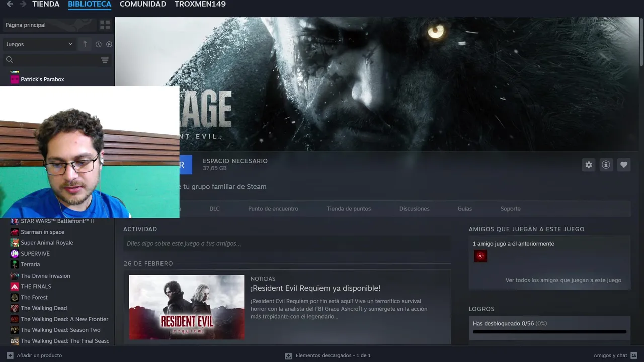
Task: Open downloads icon in the bottom bar
Action: pos(288,355)
